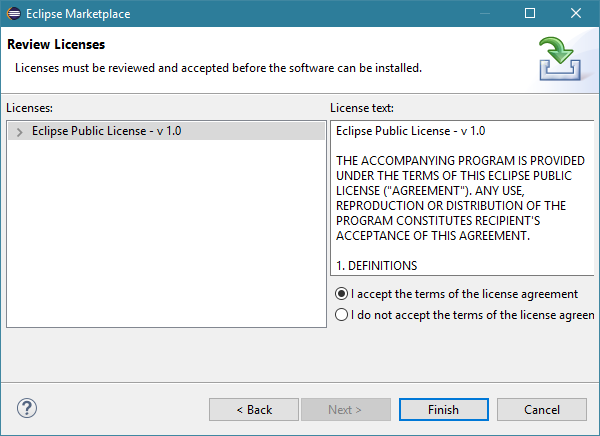The height and width of the screenshot is (436, 600).
Task: Select the Eclipse Public License - v 1.0 row
Action: [166, 131]
